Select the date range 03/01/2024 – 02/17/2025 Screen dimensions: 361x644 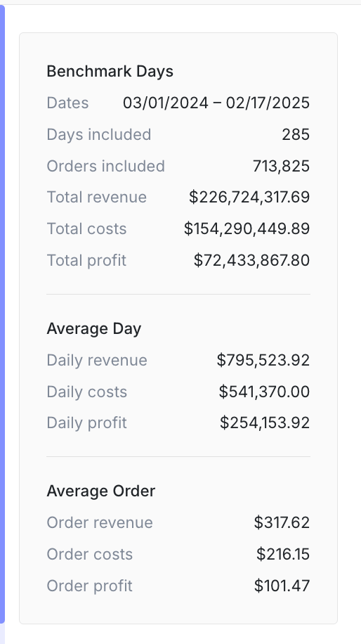pyautogui.click(x=216, y=103)
